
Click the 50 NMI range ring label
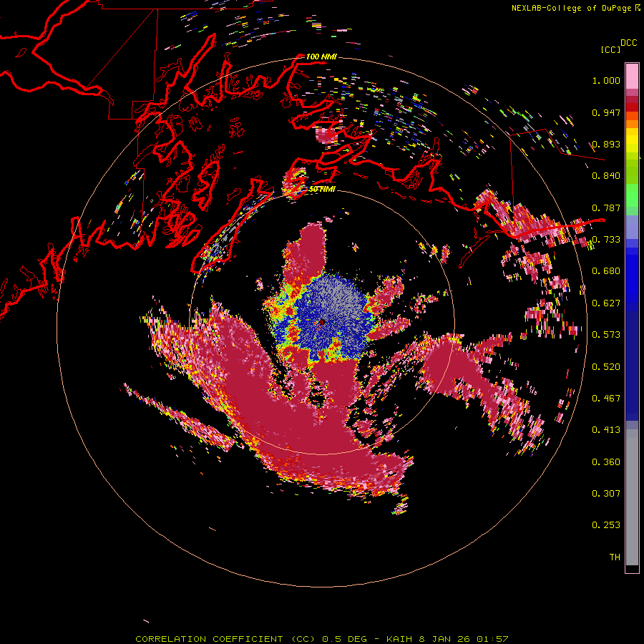pos(321,190)
